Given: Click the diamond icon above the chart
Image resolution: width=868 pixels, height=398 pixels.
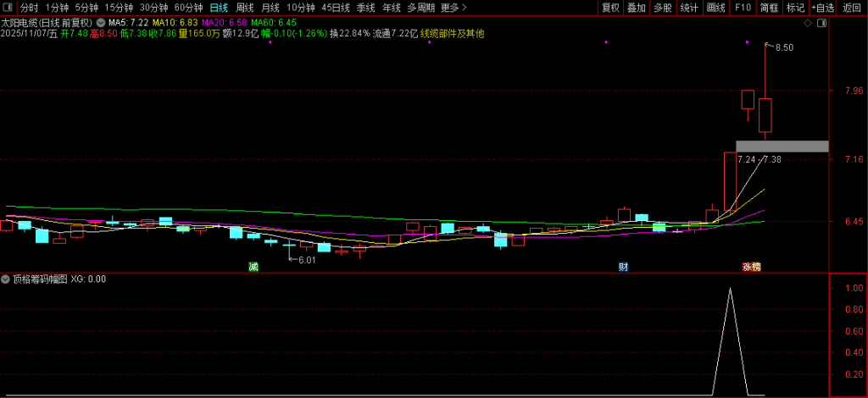Looking at the screenshot, I should tap(807, 22).
